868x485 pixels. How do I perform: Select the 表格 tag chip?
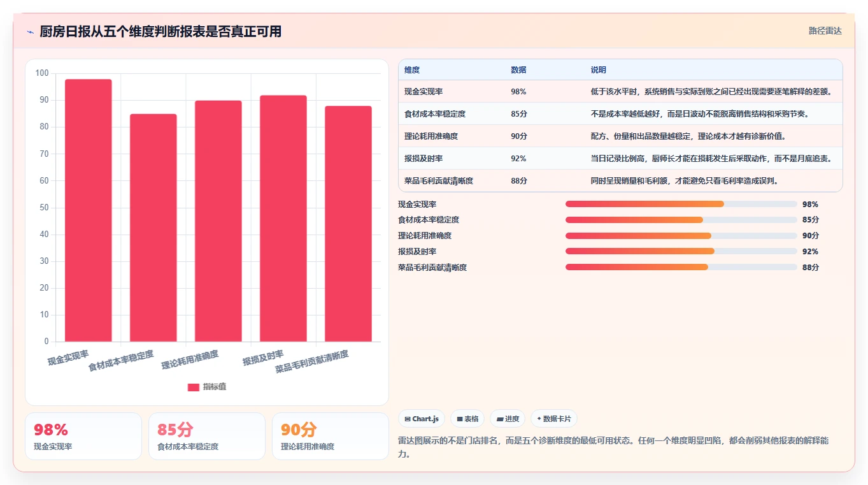(467, 419)
